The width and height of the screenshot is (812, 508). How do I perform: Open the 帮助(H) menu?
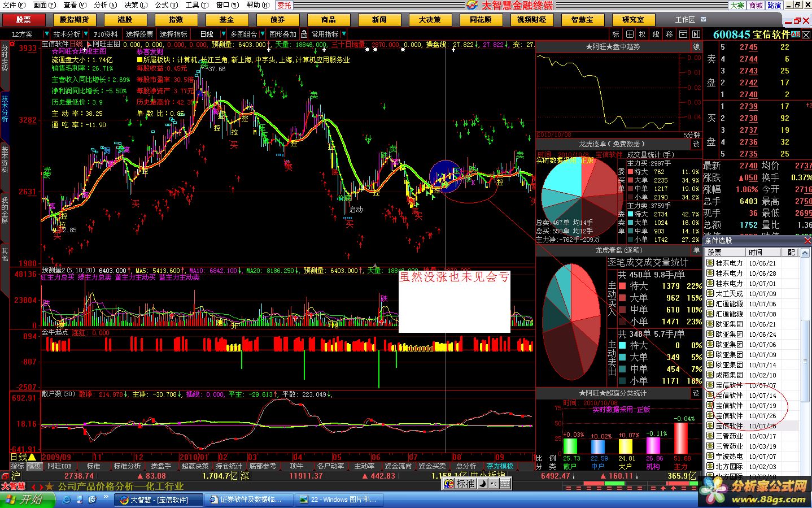pyautogui.click(x=258, y=5)
